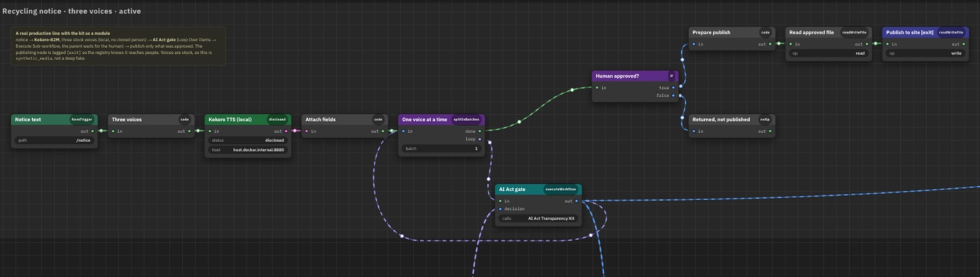Screen dimensions: 980x277
Task: Click the in port of Human approved?
Action: 596,87
